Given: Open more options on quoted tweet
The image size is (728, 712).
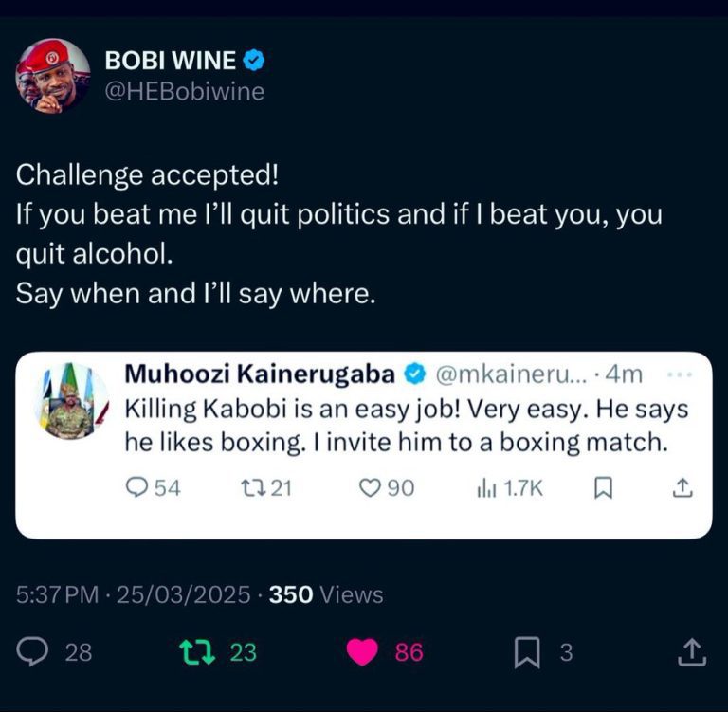Looking at the screenshot, I should tap(681, 374).
